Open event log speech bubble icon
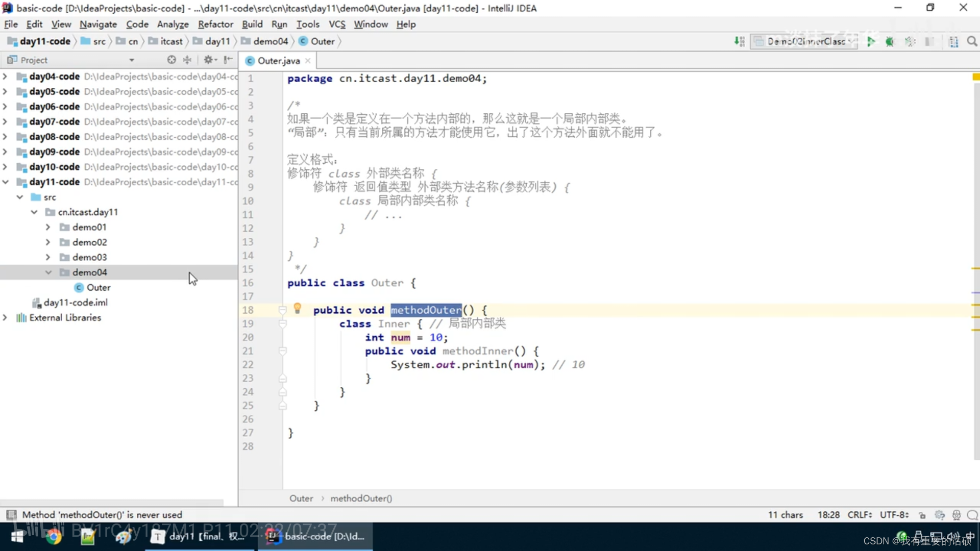Image resolution: width=980 pixels, height=551 pixels. tap(973, 515)
